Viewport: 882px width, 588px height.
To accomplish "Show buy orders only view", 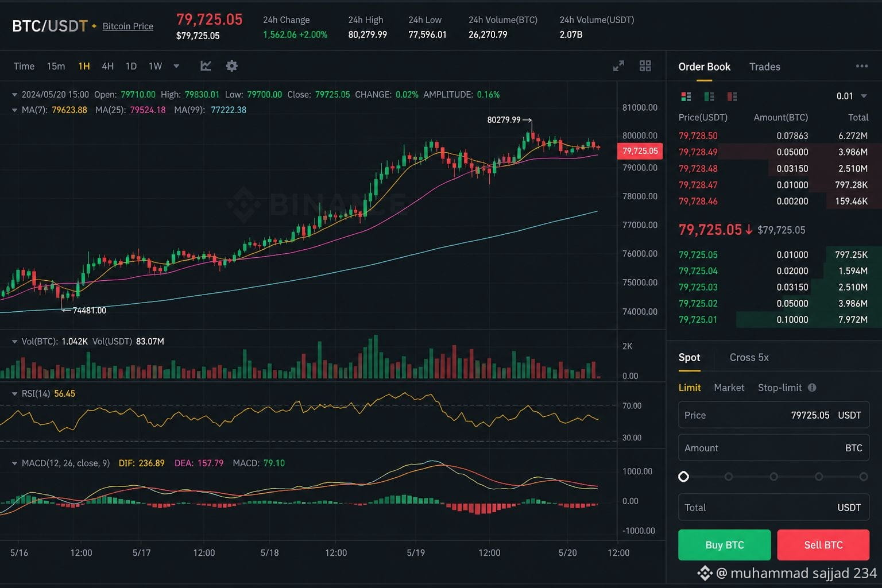I will [x=709, y=96].
